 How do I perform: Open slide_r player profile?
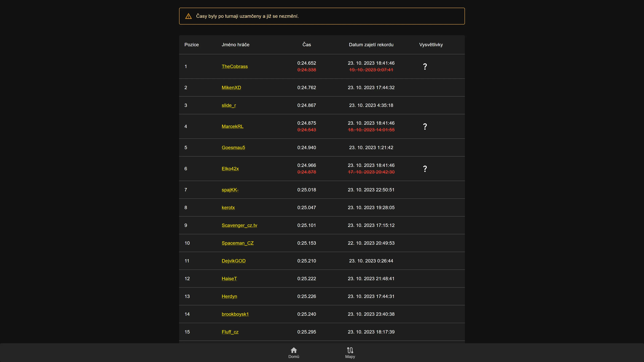(229, 105)
